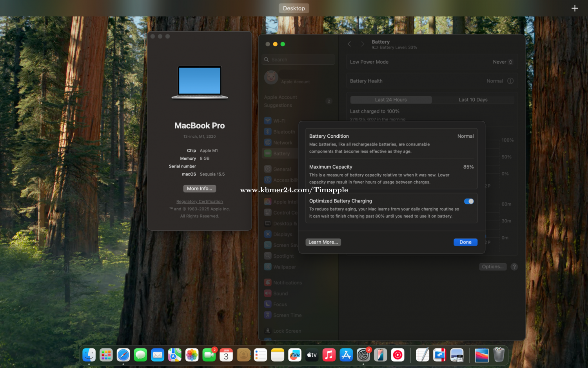Click the Battery Health info icon

click(510, 81)
